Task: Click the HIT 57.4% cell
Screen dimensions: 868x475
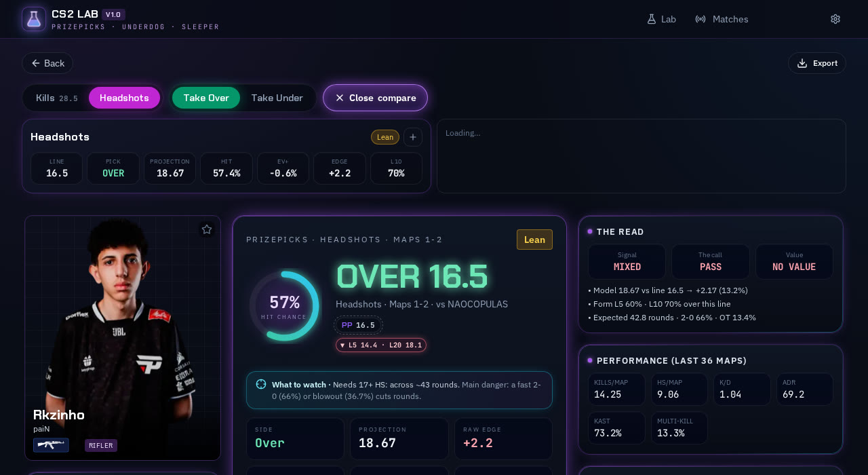Action: (x=226, y=168)
